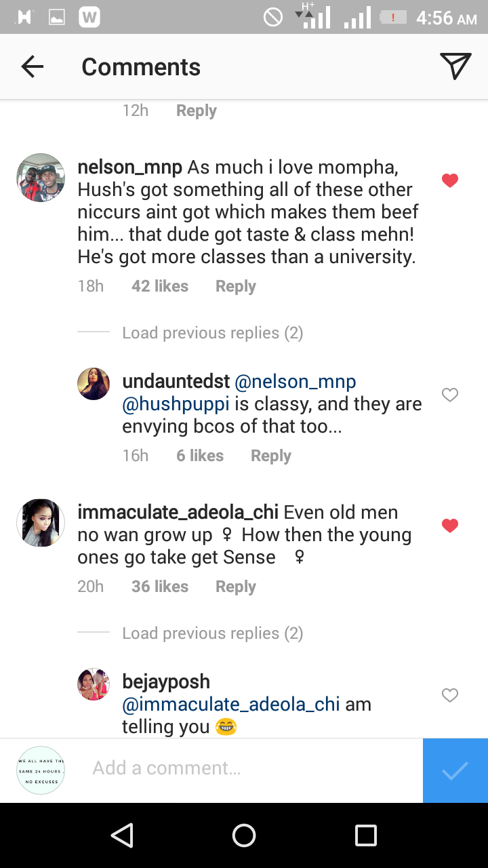Like undauntedst's reply with heart icon
This screenshot has width=488, height=868.
450,395
